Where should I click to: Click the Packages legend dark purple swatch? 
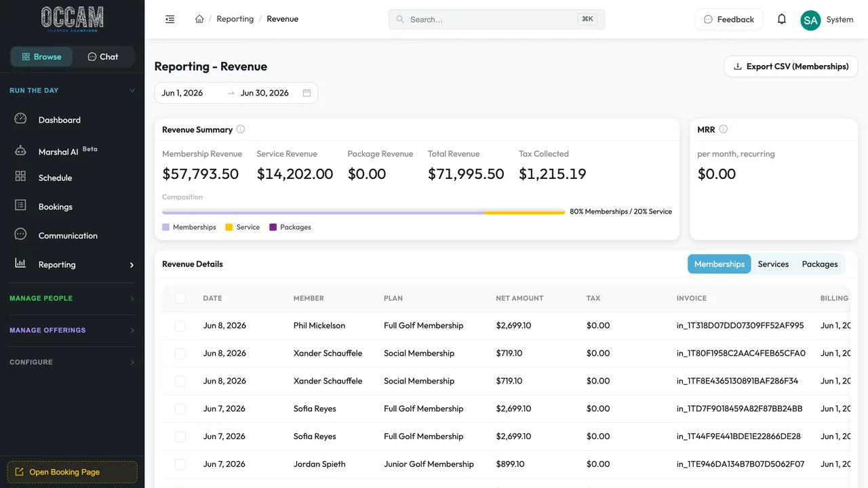click(x=273, y=227)
